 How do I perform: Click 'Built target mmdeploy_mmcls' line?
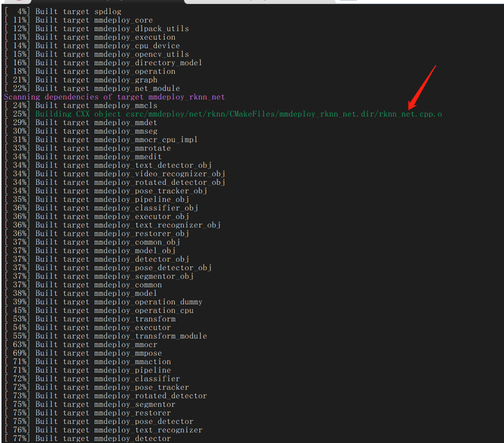point(81,106)
